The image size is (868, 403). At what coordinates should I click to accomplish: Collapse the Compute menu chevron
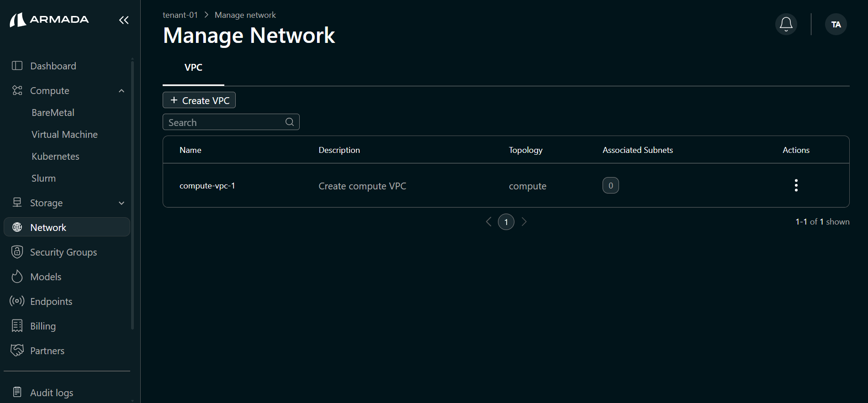point(122,91)
